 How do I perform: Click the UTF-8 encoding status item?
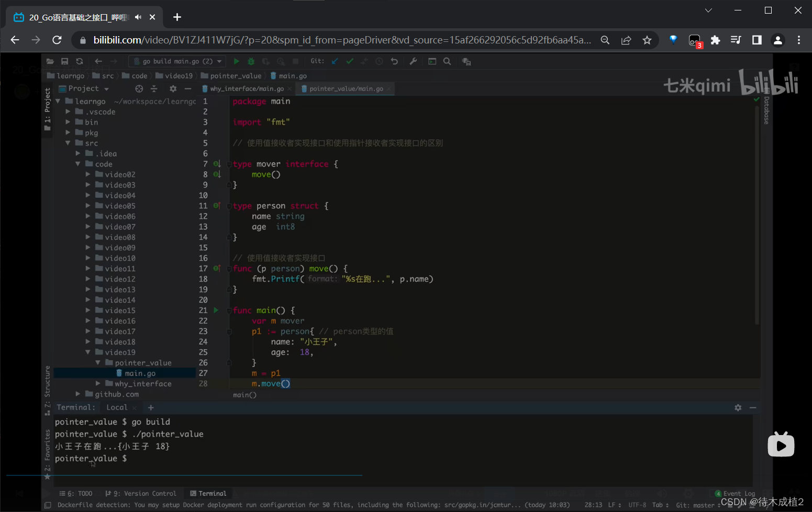(637, 505)
